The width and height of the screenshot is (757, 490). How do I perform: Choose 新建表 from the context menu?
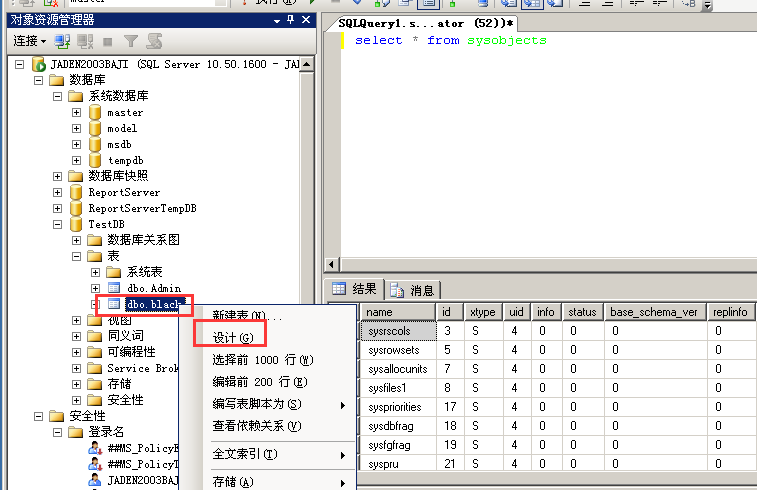268,316
